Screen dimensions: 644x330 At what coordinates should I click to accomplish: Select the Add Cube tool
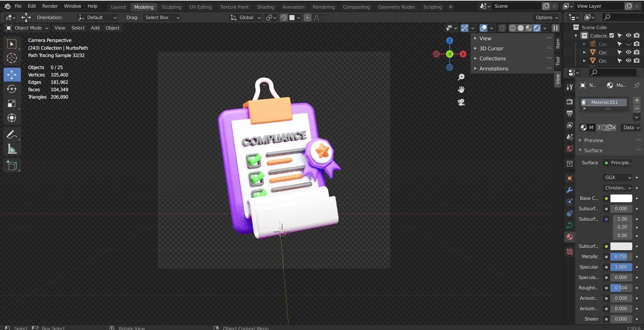pos(12,165)
